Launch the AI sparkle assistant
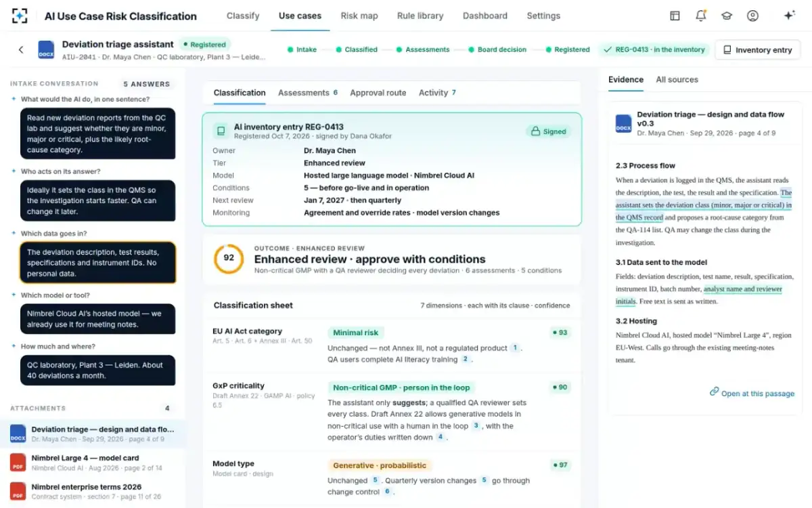The height and width of the screenshot is (508, 812). coord(789,16)
